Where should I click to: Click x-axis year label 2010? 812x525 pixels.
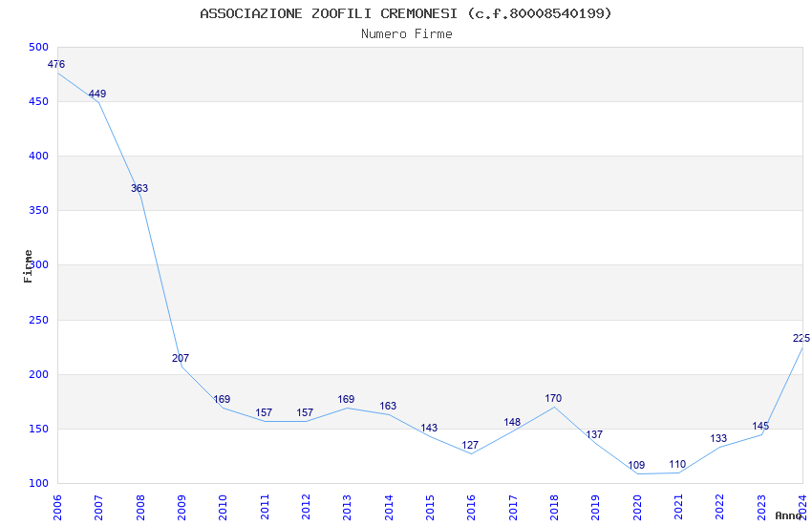pos(223,508)
